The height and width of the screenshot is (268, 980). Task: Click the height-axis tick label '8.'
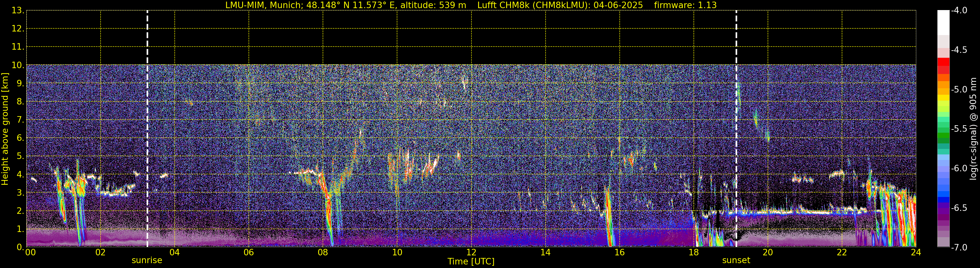coord(20,101)
